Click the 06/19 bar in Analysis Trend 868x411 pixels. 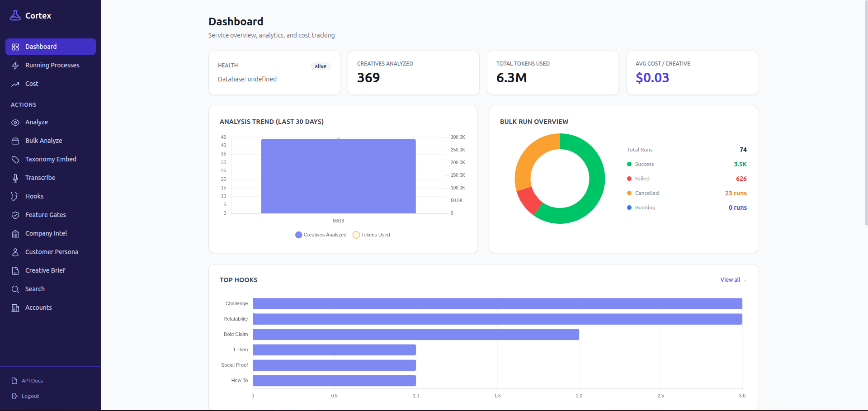(x=339, y=176)
